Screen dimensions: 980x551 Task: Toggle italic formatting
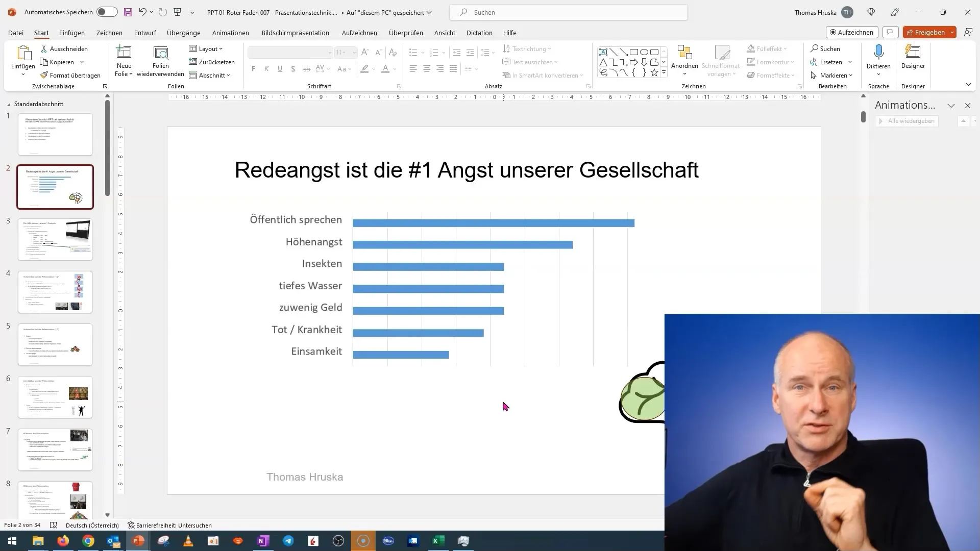(266, 69)
